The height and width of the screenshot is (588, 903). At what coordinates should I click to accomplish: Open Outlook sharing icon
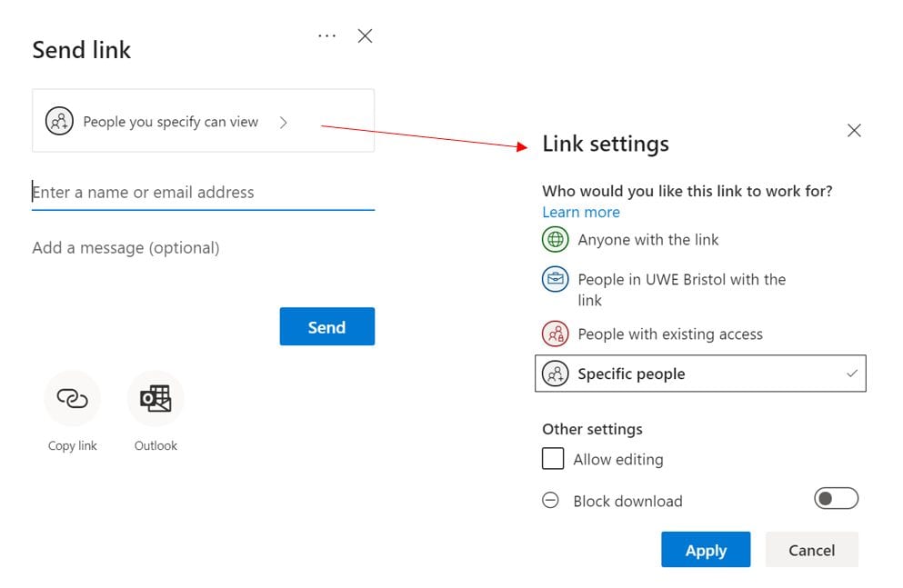click(155, 398)
